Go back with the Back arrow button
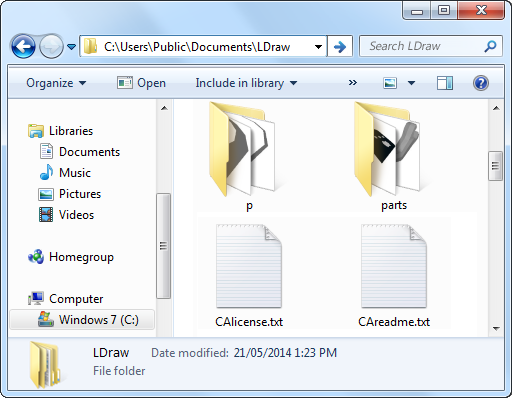512x398 pixels. (23, 46)
